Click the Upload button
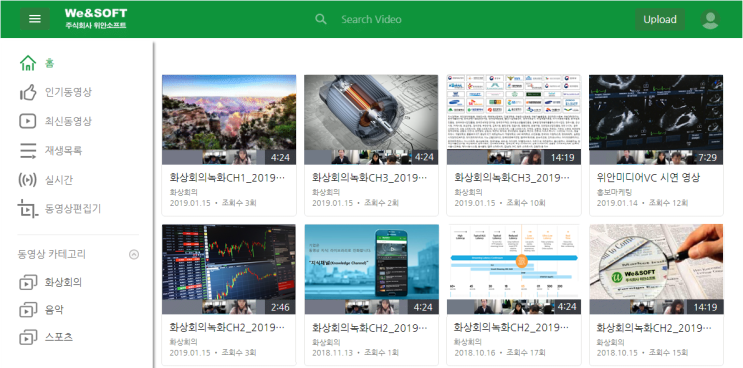This screenshot has width=743, height=368. [x=660, y=19]
